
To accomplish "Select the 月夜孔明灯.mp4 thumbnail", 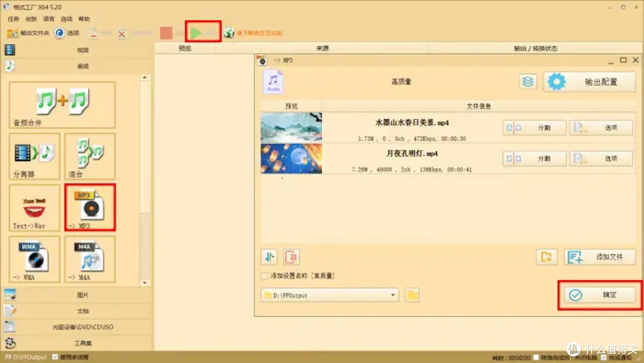I will (291, 158).
